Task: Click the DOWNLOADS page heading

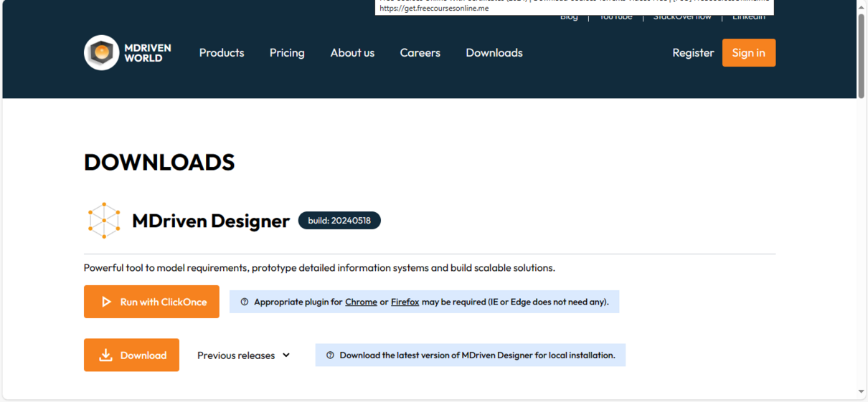Action: pos(159,163)
